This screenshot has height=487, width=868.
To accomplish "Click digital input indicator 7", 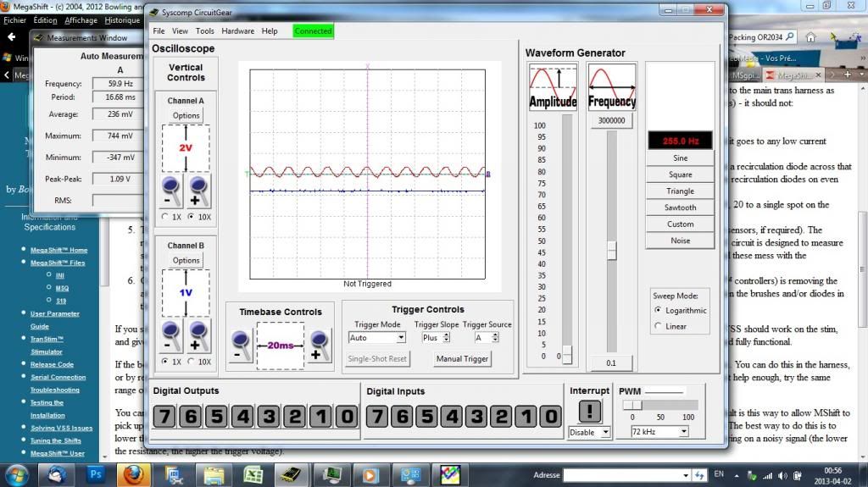I will point(377,416).
